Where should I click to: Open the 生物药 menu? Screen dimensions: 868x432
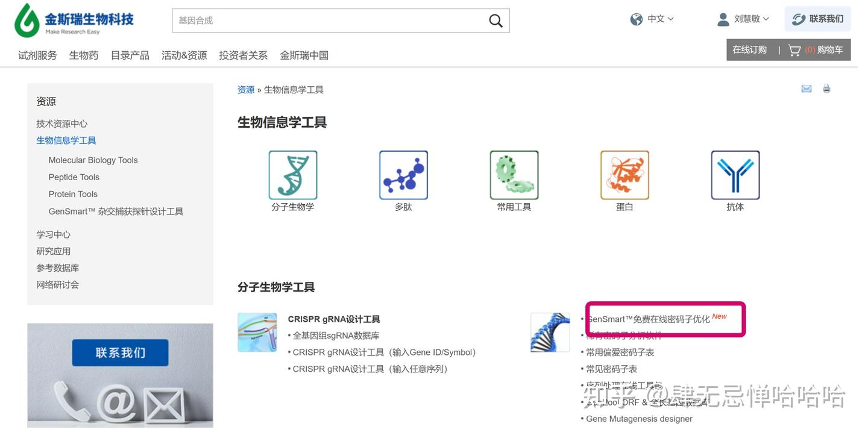click(x=84, y=55)
